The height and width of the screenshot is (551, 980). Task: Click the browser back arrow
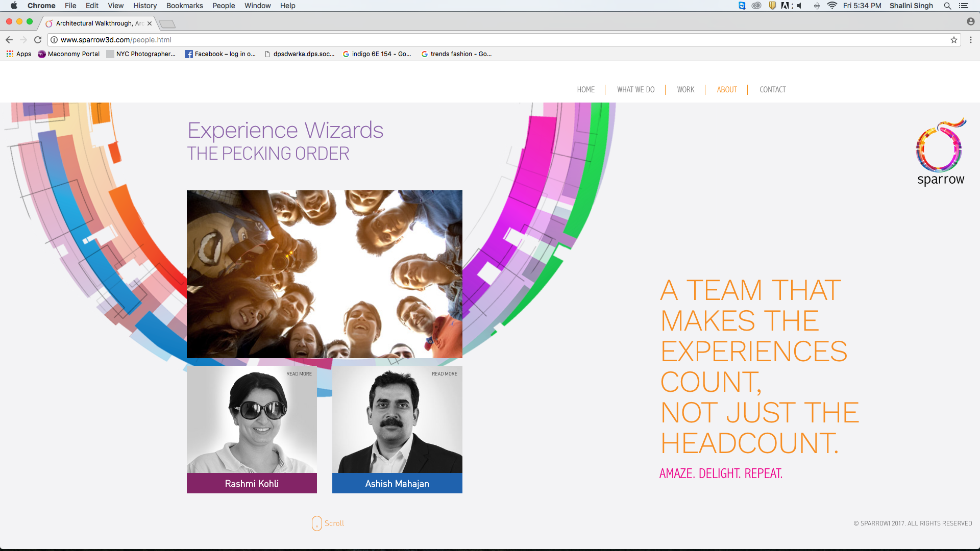(9, 40)
